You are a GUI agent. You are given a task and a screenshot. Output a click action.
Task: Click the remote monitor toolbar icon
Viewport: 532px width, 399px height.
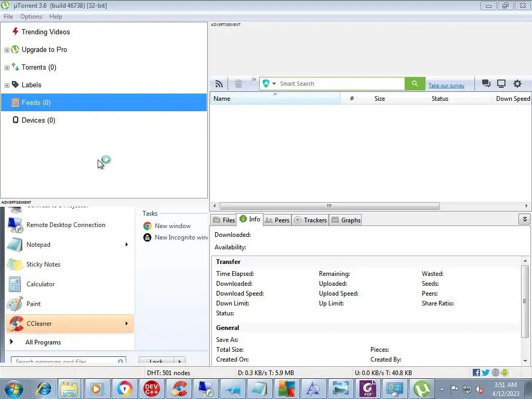[x=501, y=84]
